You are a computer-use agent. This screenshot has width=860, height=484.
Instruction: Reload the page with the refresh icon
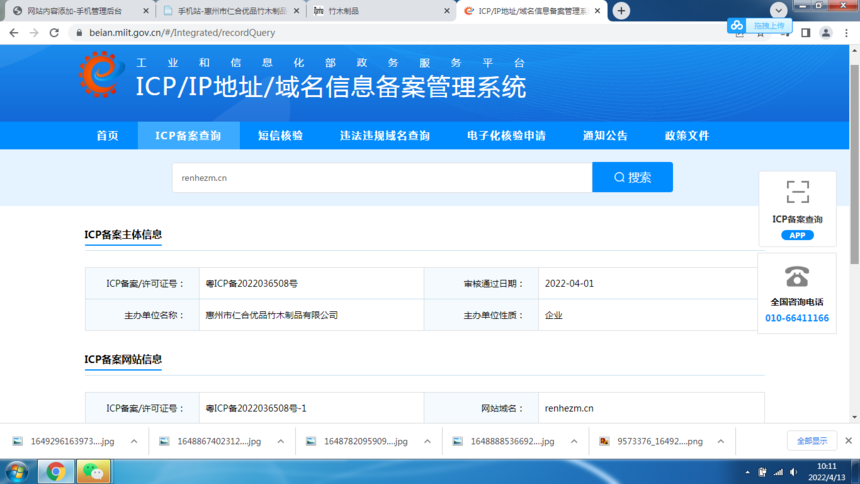[56, 32]
